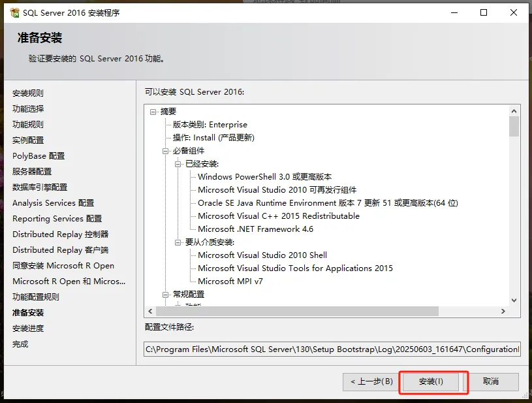The image size is (532, 403).
Task: Collapse the 必备组件 tree node
Action: (x=166, y=151)
